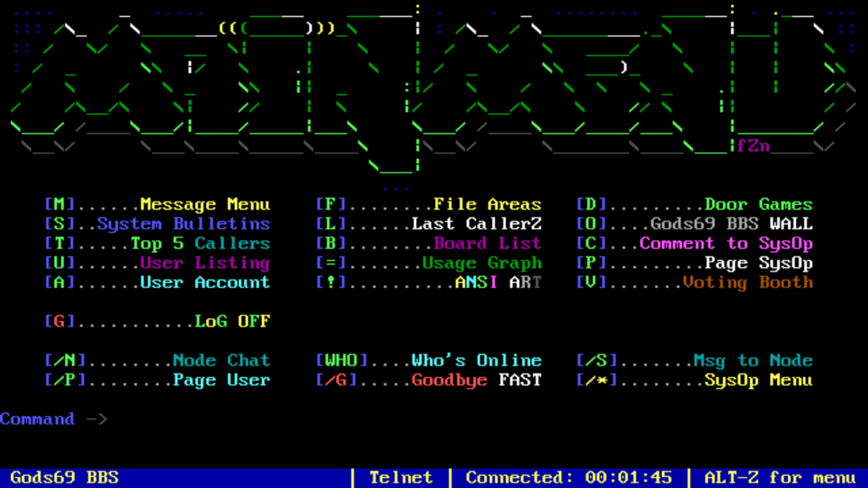Select Page User option
The width and height of the screenshot is (868, 488).
coord(220,380)
